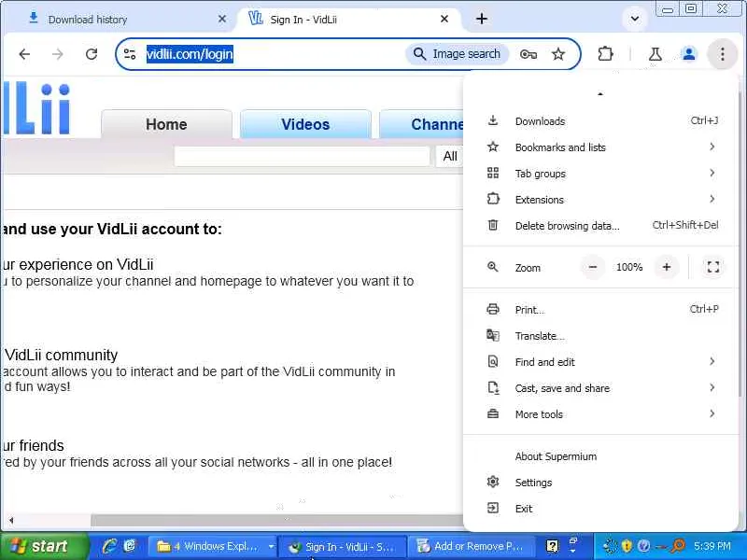
Task: Click the Delete browsing data trash icon
Action: pos(493,225)
